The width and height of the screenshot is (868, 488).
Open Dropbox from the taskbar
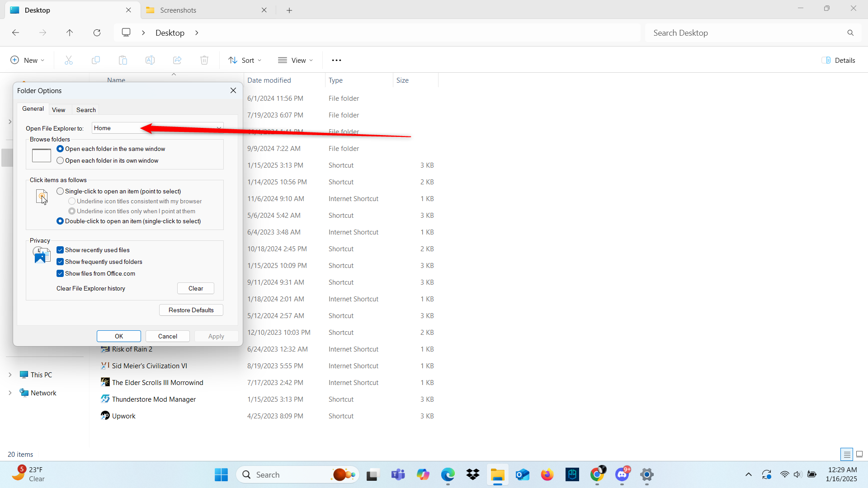[x=473, y=475]
